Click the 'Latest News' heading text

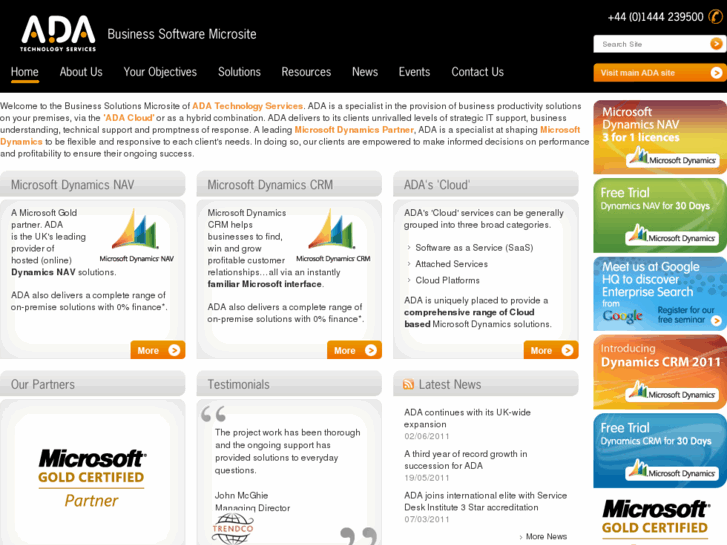click(450, 384)
